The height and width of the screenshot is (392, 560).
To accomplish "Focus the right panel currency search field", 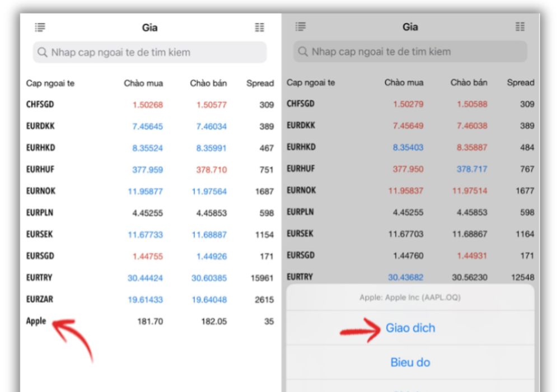I will [410, 52].
